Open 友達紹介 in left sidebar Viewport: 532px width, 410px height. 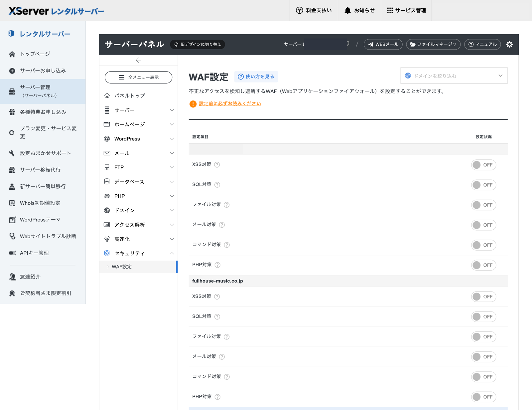click(x=43, y=277)
